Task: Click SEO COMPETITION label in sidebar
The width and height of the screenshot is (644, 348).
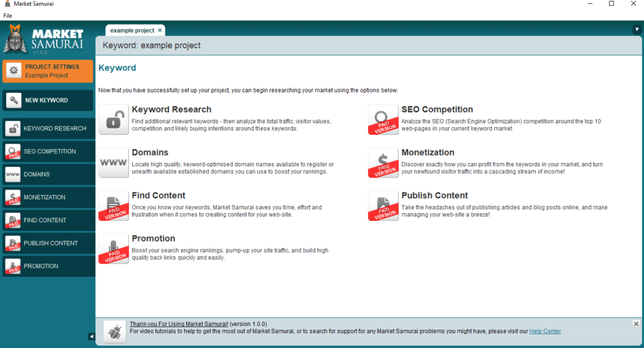Action: coord(50,152)
